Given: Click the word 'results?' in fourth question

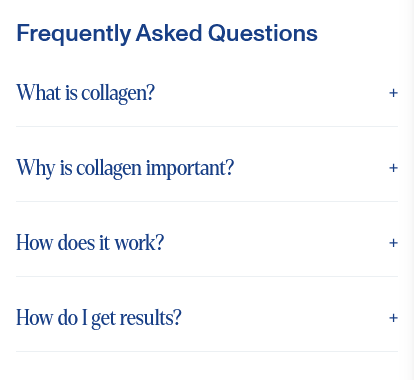Looking at the screenshot, I should click(151, 318).
